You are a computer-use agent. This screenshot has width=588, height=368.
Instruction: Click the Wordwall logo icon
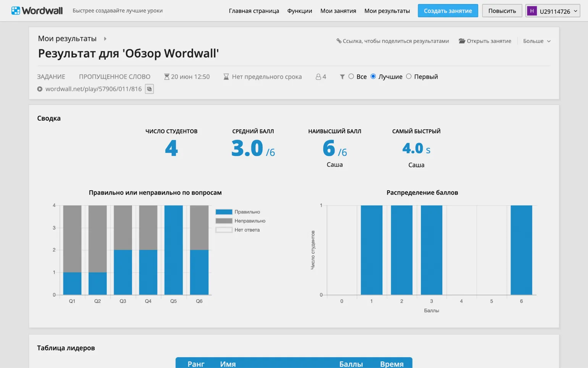pyautogui.click(x=16, y=11)
